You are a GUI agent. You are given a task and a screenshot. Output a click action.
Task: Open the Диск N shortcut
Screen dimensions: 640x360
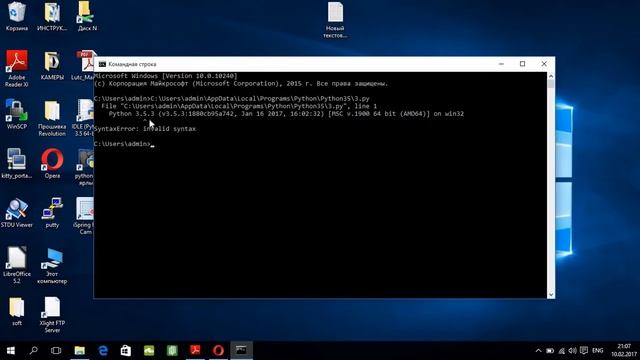tap(87, 16)
